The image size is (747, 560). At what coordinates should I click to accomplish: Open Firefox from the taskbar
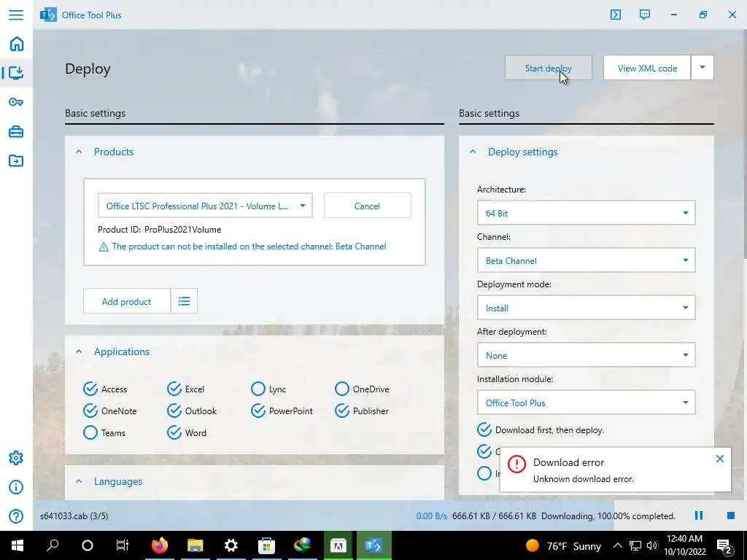point(160,545)
